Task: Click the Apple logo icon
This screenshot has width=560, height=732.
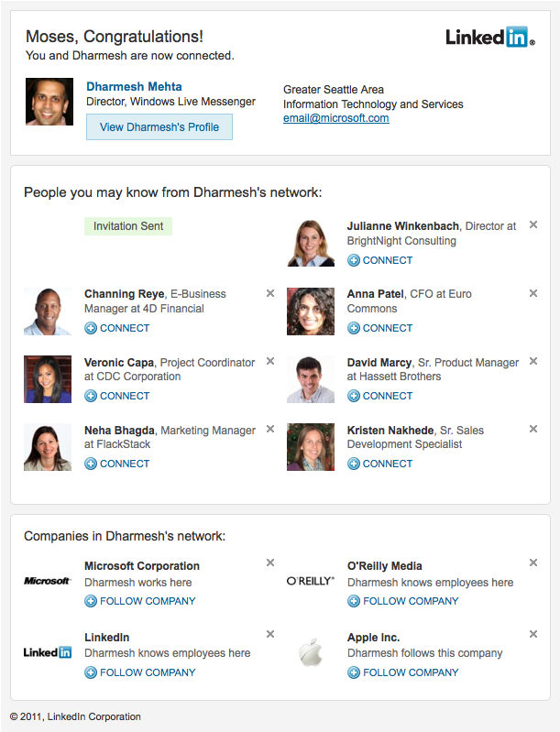Action: point(311,653)
